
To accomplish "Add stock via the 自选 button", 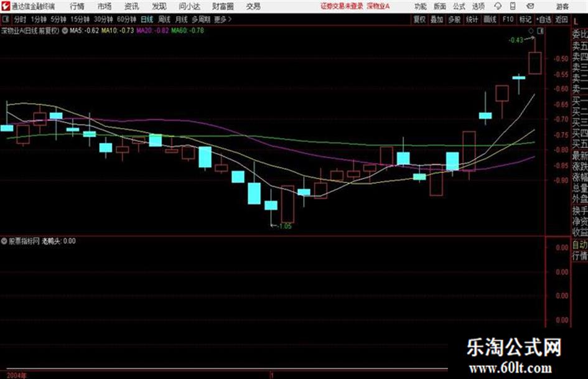I will pos(544,19).
